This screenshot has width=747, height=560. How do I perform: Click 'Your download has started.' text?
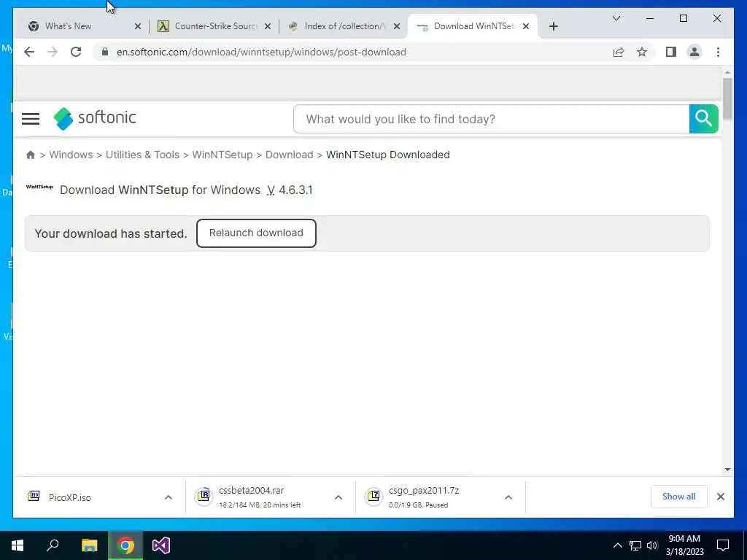[x=111, y=233]
